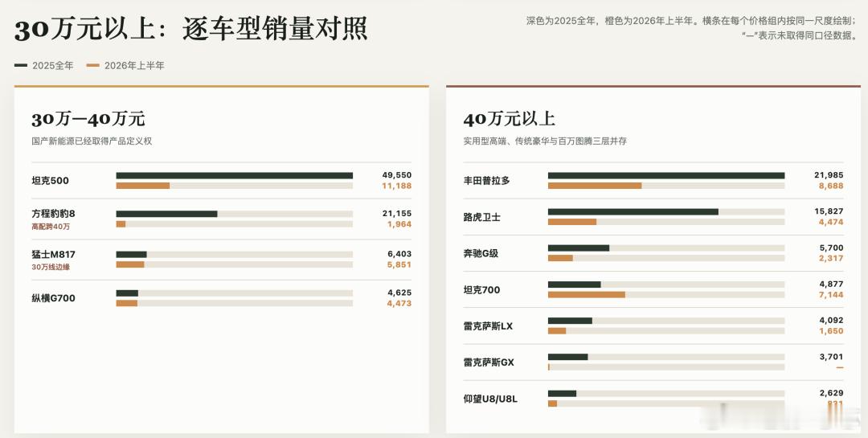Click the 坦克700 row label
The width and height of the screenshot is (868, 438).
481,289
